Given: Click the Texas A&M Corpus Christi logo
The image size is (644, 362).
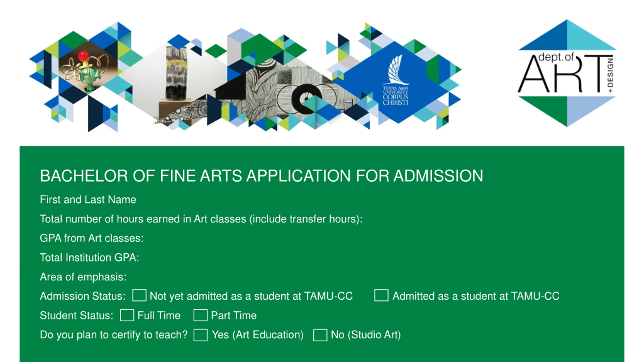Looking at the screenshot, I should click(396, 80).
